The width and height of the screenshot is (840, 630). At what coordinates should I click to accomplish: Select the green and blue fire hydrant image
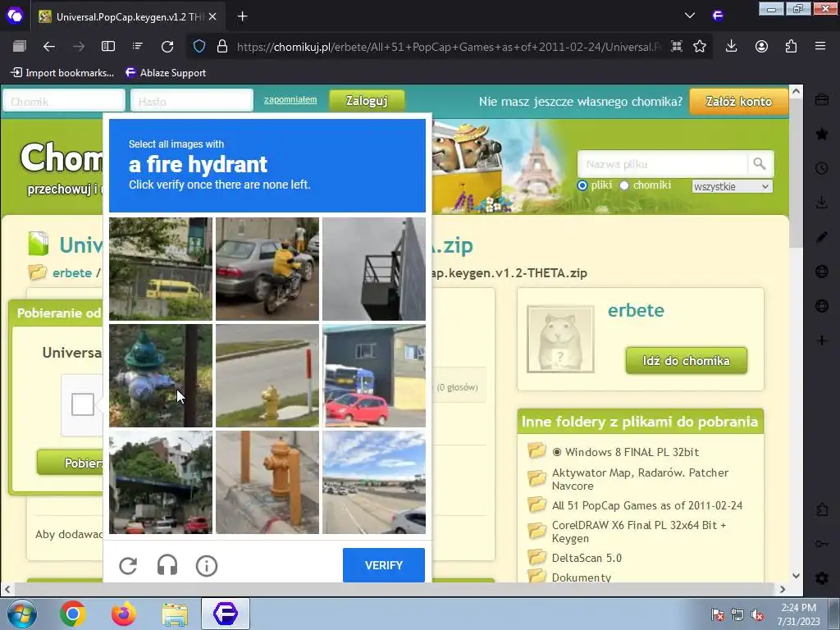point(161,376)
